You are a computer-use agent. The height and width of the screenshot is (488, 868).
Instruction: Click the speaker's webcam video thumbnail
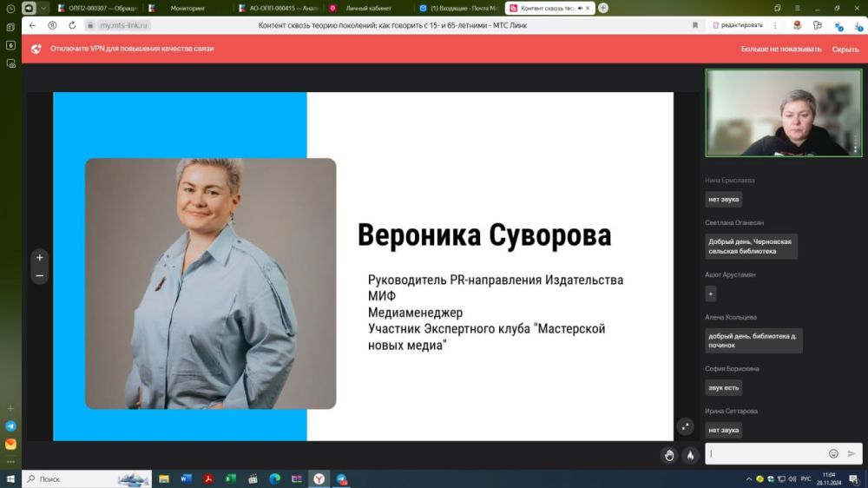(x=783, y=113)
